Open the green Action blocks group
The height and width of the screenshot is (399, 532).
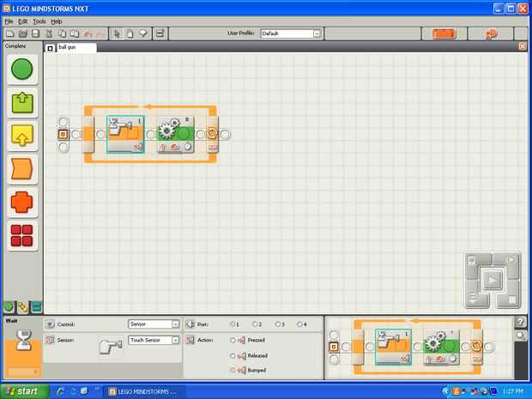[x=22, y=103]
